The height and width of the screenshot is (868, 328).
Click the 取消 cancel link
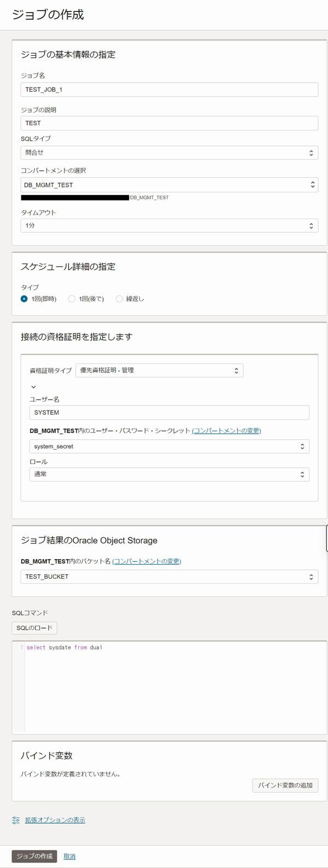click(69, 857)
